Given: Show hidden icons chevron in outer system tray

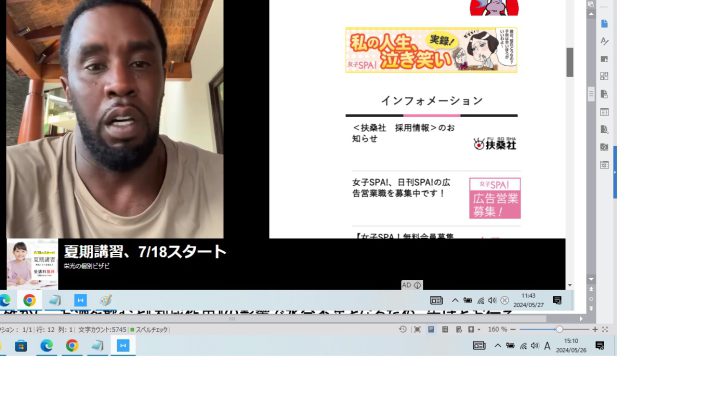Looking at the screenshot, I should point(497,346).
